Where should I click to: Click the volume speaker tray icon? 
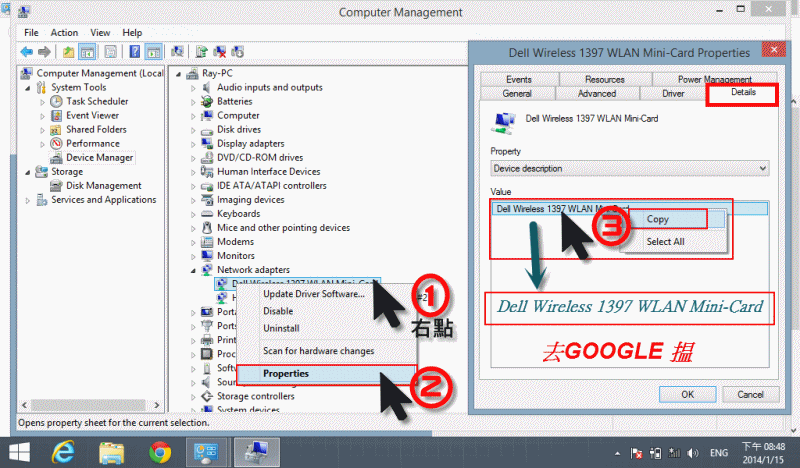(692, 453)
